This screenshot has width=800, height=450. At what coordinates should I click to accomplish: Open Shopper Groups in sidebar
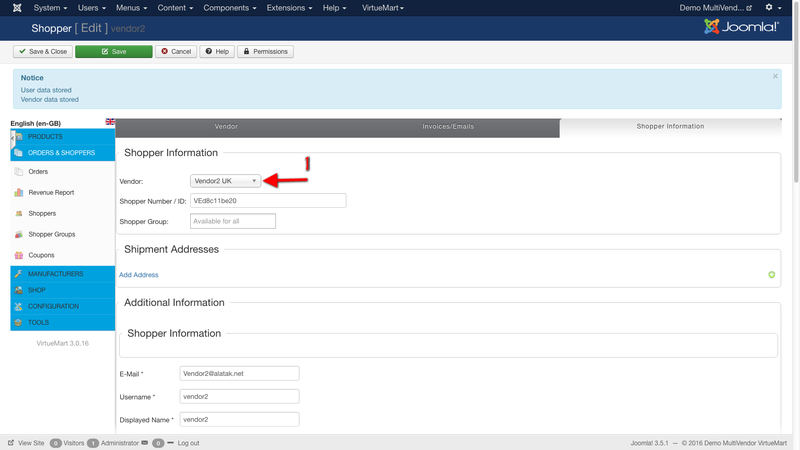52,234
